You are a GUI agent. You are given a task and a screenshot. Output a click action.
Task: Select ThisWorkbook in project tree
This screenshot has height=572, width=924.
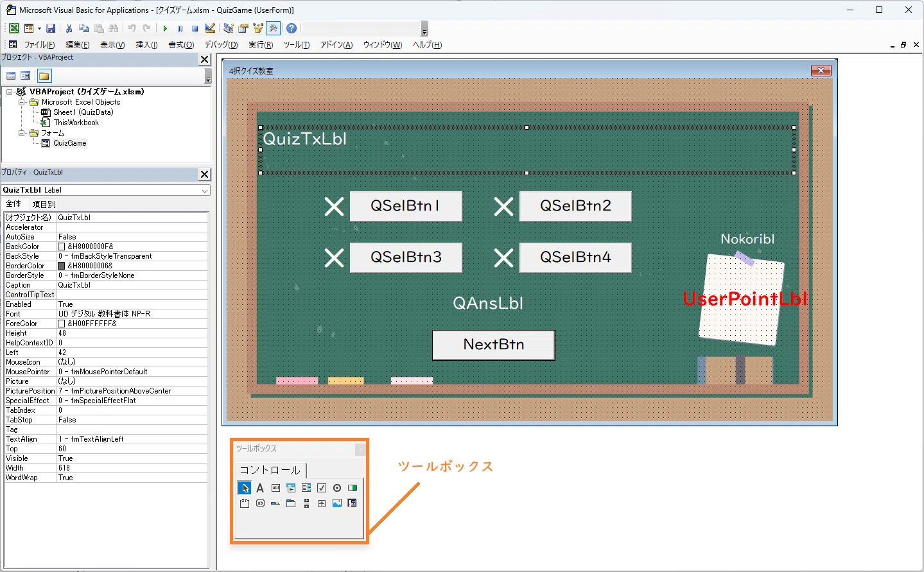point(76,123)
